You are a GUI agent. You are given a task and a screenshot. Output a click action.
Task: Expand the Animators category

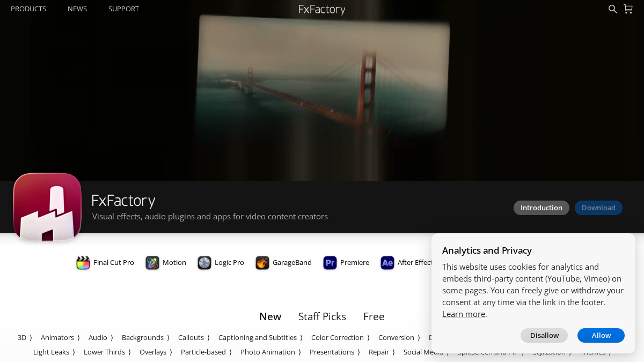[x=61, y=337]
